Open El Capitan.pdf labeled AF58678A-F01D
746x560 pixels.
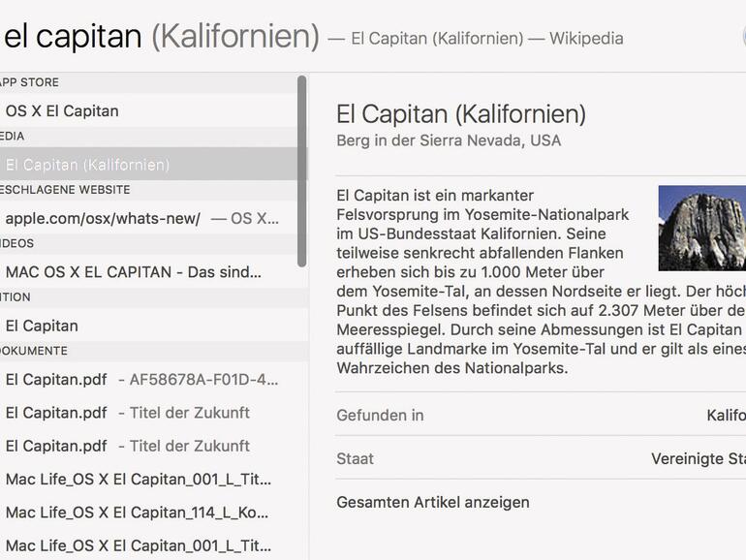(x=140, y=380)
